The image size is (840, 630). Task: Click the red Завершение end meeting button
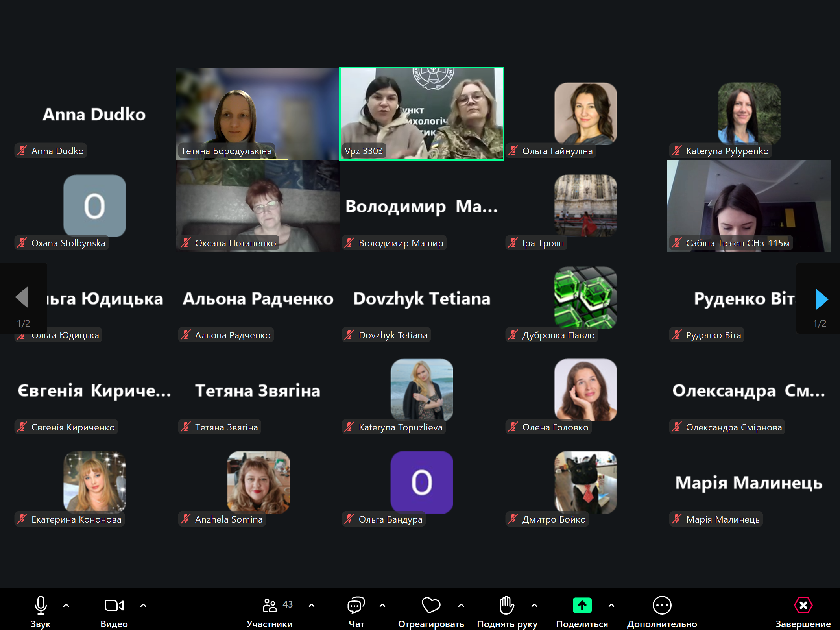(x=803, y=605)
